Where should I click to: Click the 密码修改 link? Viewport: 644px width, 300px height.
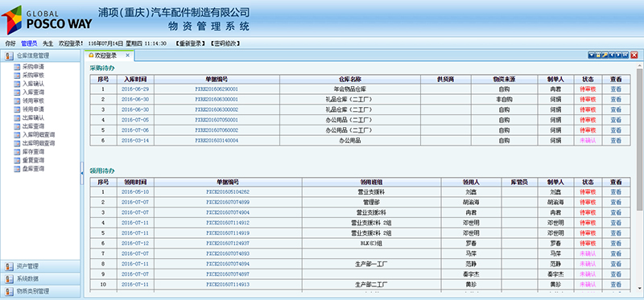(x=225, y=43)
